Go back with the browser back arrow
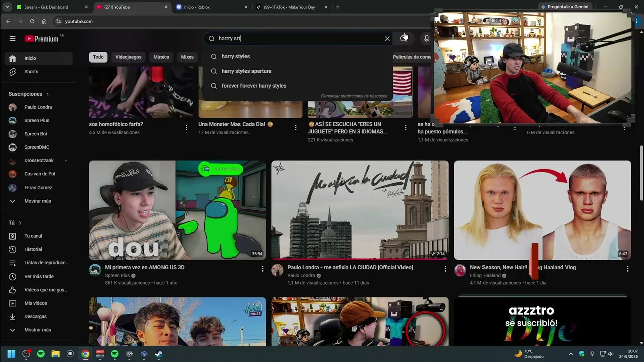 (8, 21)
